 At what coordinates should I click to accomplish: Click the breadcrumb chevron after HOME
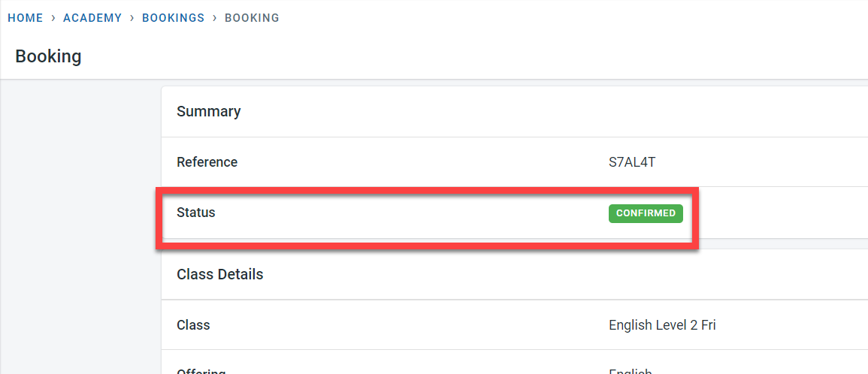click(53, 18)
